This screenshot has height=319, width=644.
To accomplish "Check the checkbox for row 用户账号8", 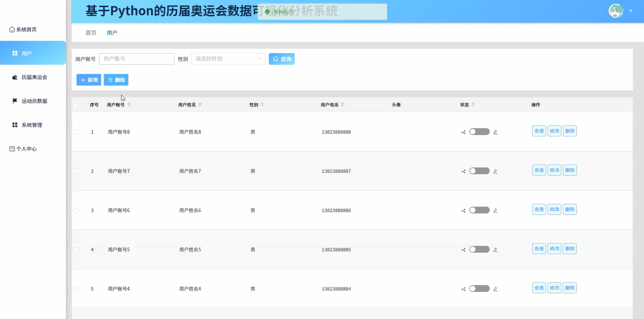I will pyautogui.click(x=76, y=132).
